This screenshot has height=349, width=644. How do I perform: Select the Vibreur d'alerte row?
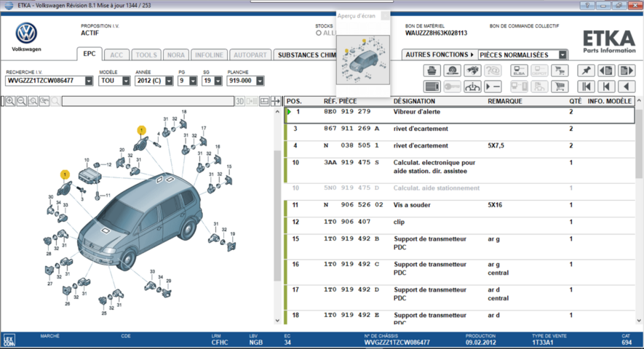click(x=460, y=115)
